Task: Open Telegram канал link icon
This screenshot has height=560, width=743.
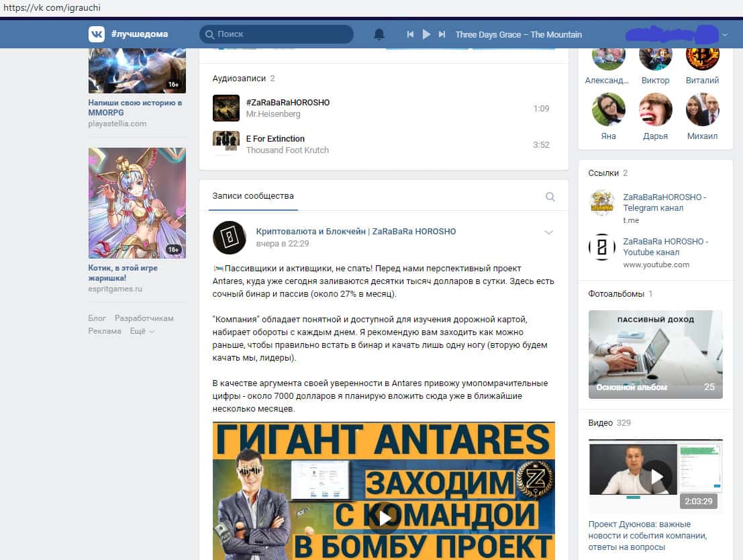Action: (x=602, y=203)
